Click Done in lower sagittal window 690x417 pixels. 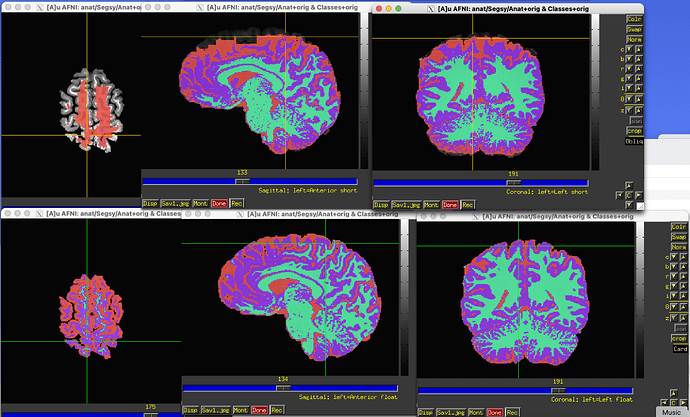259,410
